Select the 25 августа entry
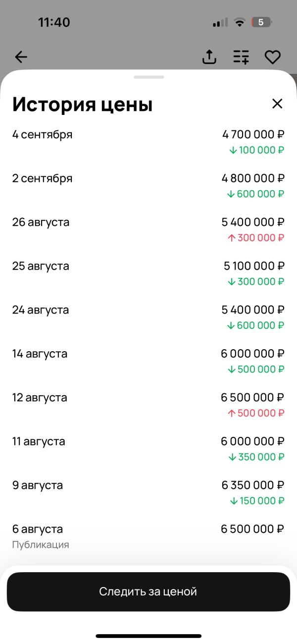Image resolution: width=297 pixels, height=644 pixels. [148, 273]
